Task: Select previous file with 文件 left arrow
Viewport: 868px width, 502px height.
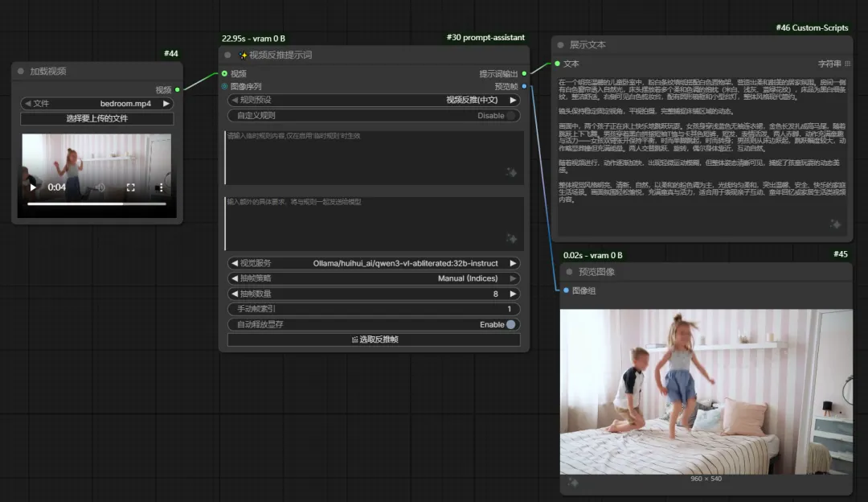Action: pyautogui.click(x=27, y=104)
